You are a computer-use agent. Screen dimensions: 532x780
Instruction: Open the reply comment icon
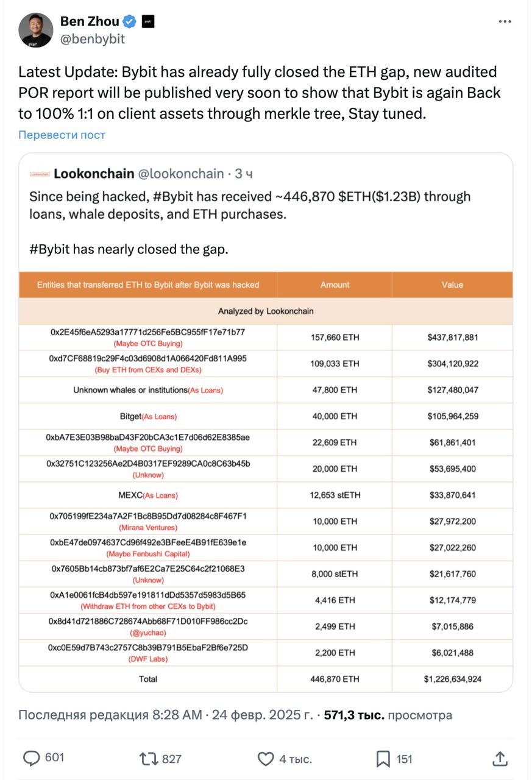pos(31,758)
